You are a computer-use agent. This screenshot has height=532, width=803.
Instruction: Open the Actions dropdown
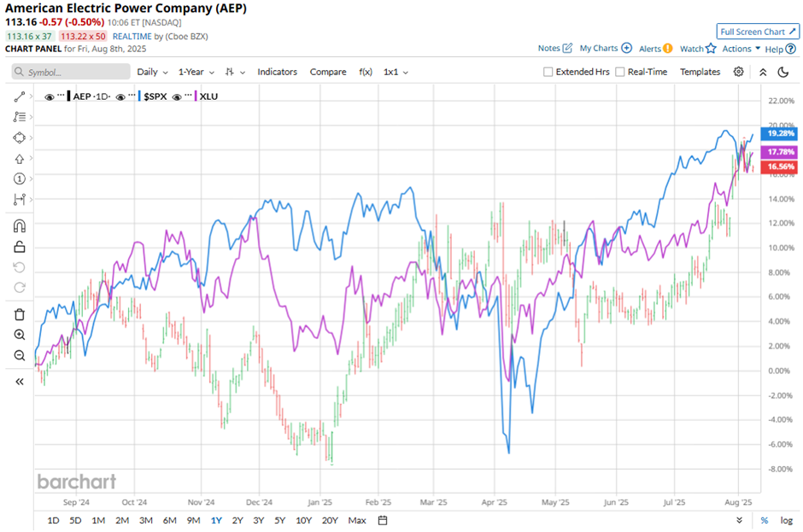(x=741, y=49)
